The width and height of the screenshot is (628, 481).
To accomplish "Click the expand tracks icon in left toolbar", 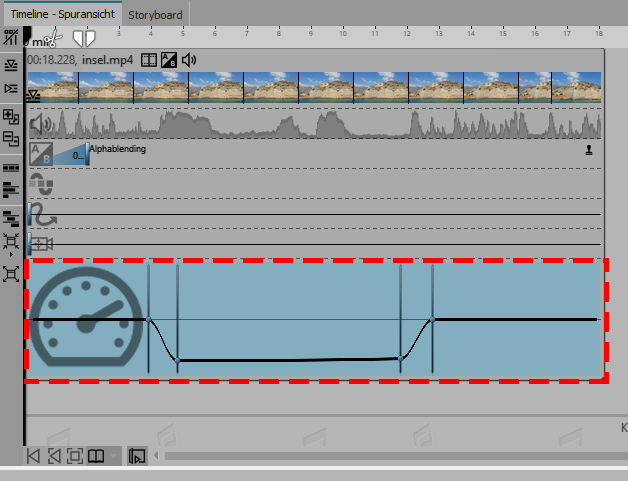I will pyautogui.click(x=11, y=88).
